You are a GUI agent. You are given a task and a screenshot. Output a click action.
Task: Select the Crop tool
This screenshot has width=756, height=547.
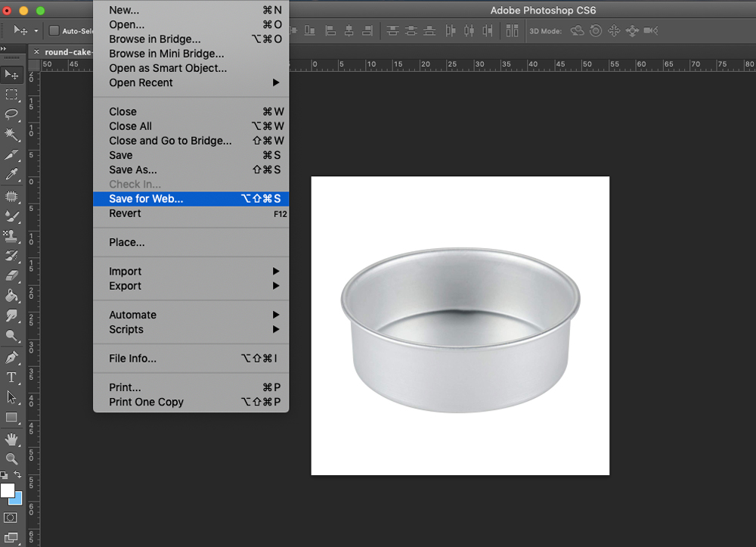coord(11,155)
